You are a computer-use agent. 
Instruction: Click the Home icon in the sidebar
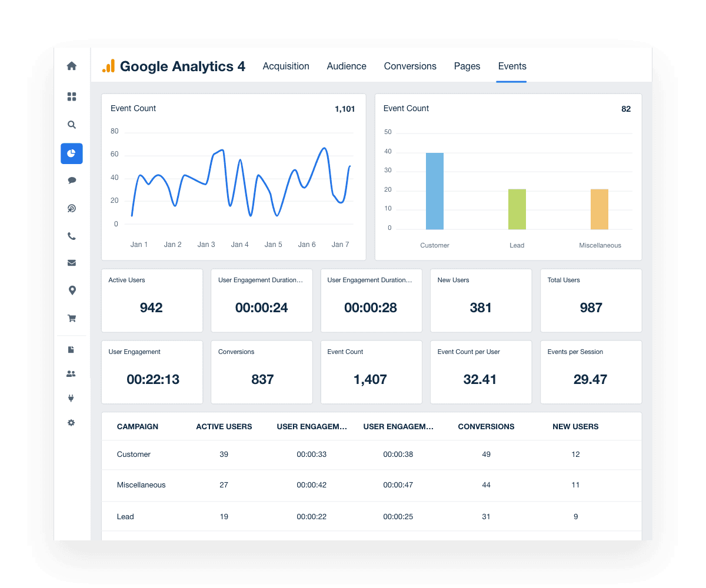point(71,66)
